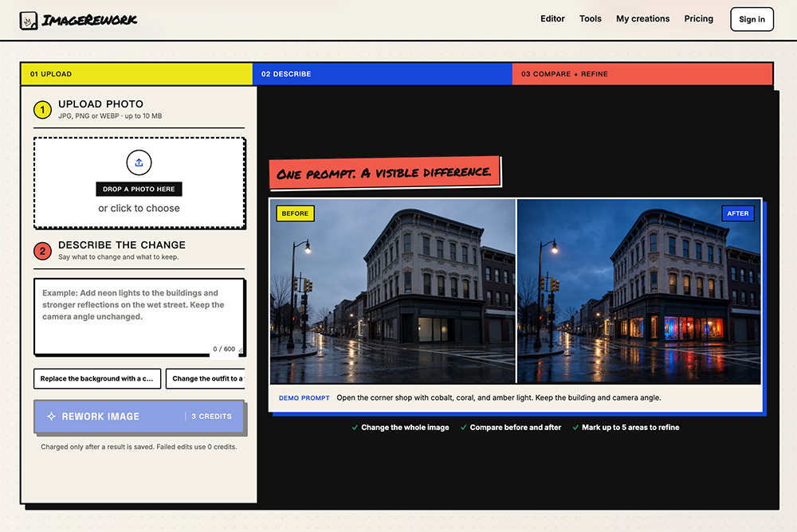Go to My creations
797x532 pixels.
[642, 19]
